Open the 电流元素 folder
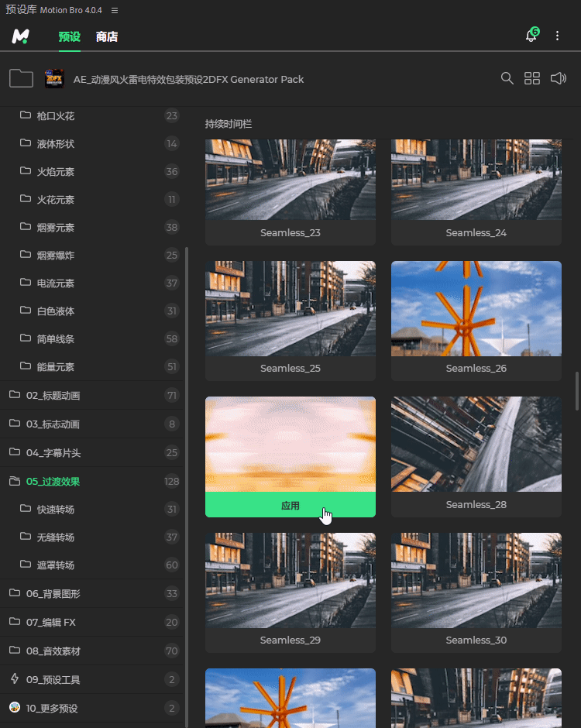581x728 pixels. [x=92, y=283]
